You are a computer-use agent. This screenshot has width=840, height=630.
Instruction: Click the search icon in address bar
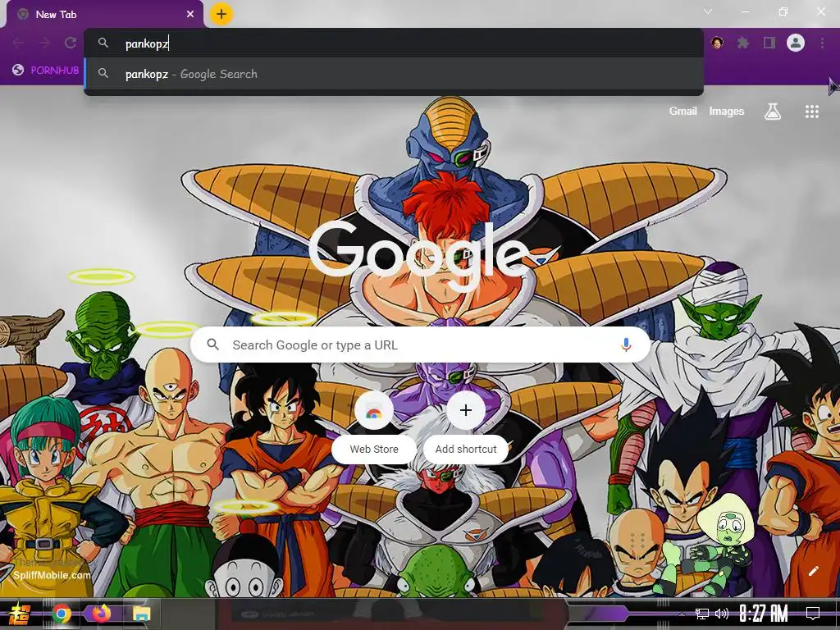point(103,43)
